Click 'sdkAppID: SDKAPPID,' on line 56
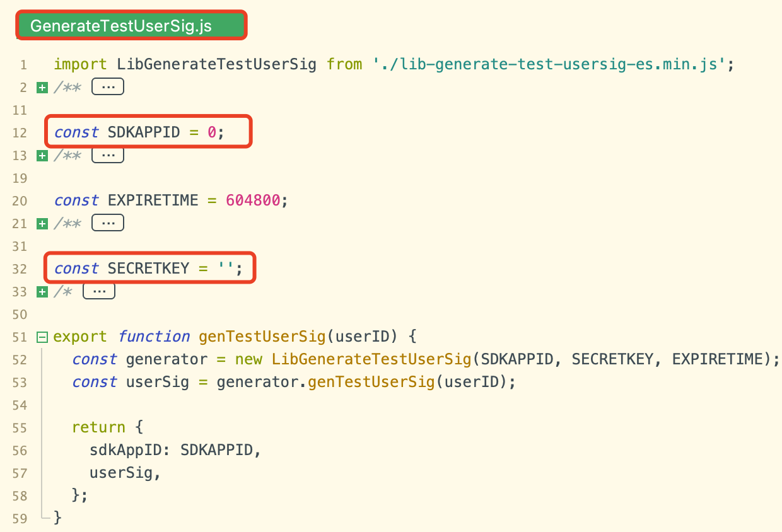 click(x=175, y=450)
